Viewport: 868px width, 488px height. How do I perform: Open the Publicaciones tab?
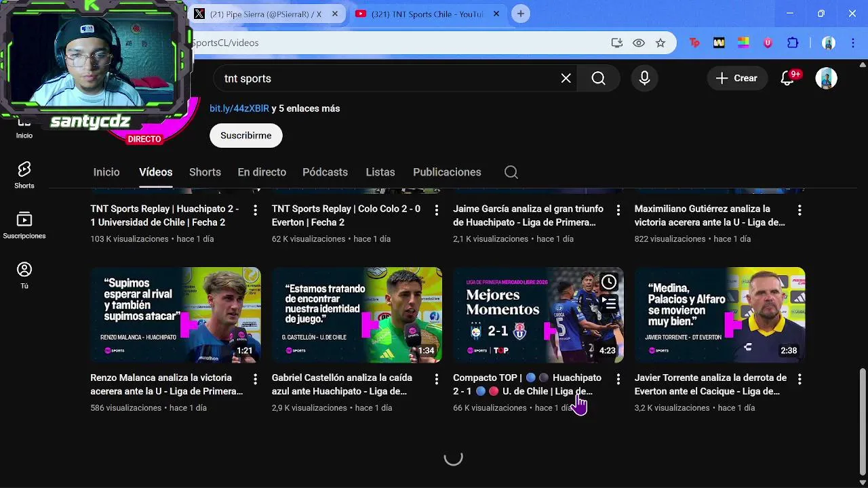coord(447,172)
